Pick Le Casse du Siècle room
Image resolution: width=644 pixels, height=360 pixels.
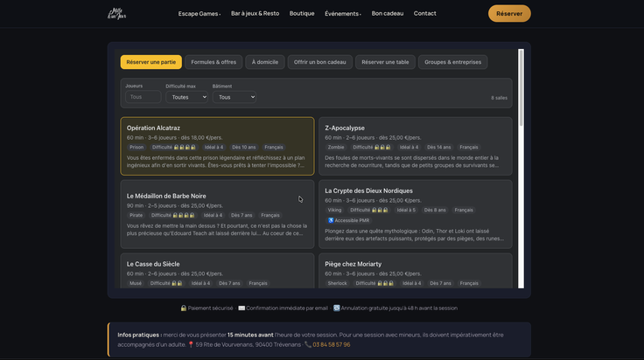click(217, 271)
